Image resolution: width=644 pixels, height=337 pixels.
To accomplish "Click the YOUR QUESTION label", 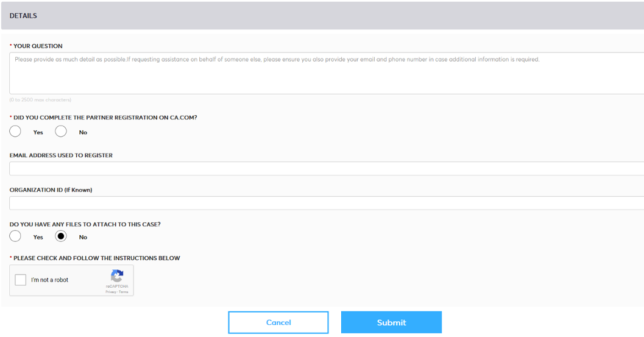I will (x=38, y=46).
